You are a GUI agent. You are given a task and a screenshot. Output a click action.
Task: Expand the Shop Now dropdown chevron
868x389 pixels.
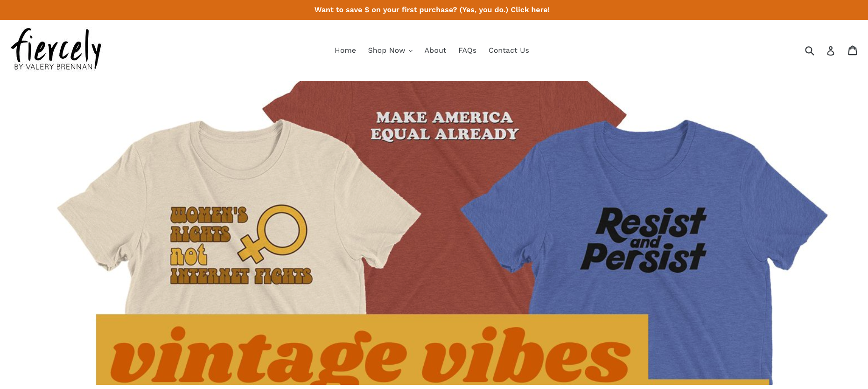point(411,51)
